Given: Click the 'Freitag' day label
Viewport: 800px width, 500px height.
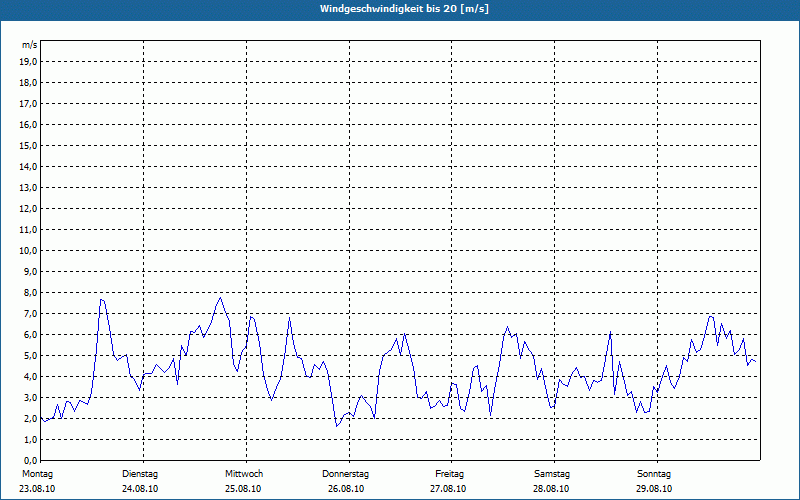Looking at the screenshot, I should click(x=449, y=474).
